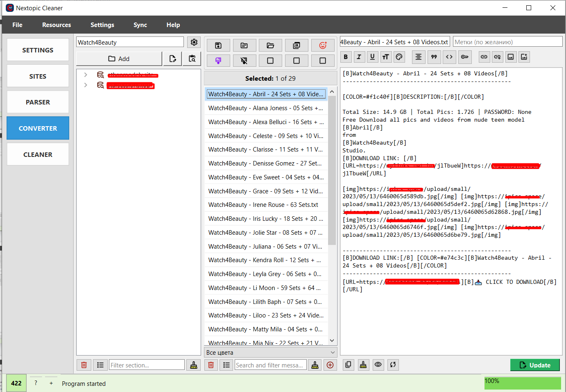Screen dimensions: 566x392
Task: Expand the first tree item in sections panel
Action: [x=86, y=75]
